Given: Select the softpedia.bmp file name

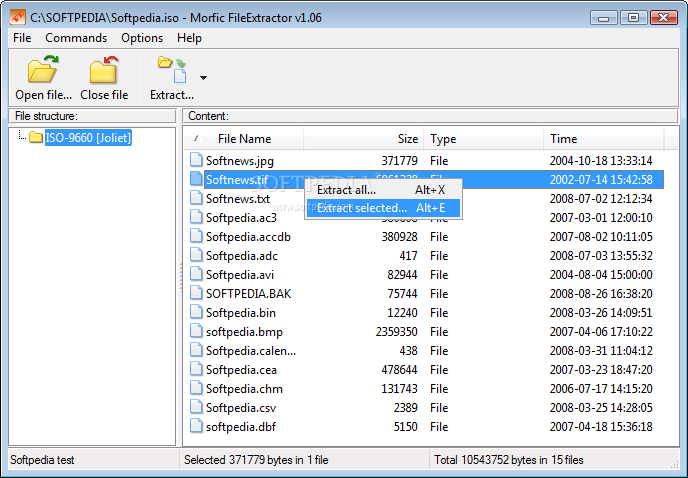Looking at the screenshot, I should [244, 332].
